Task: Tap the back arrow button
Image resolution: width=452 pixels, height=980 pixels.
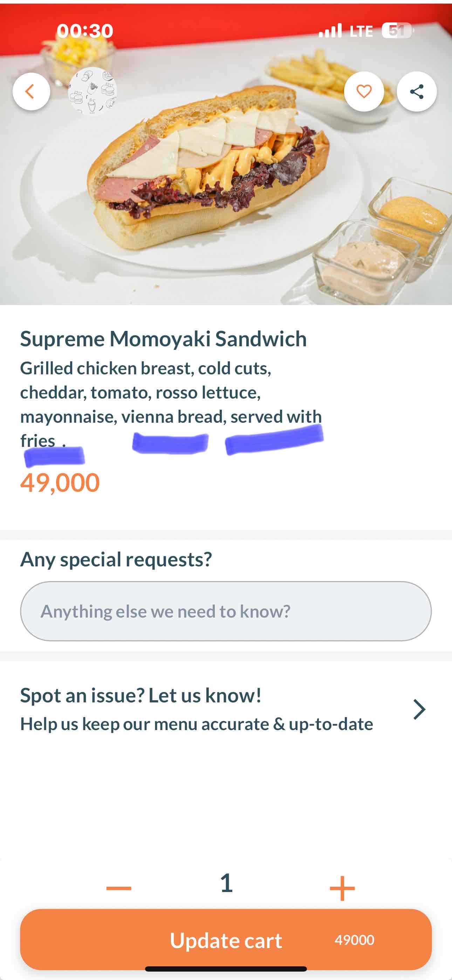Action: pos(31,91)
